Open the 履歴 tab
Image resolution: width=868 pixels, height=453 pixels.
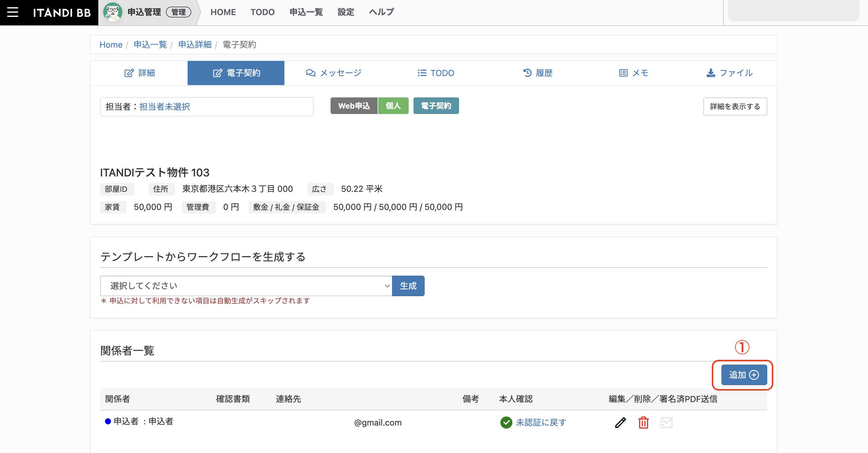click(537, 73)
